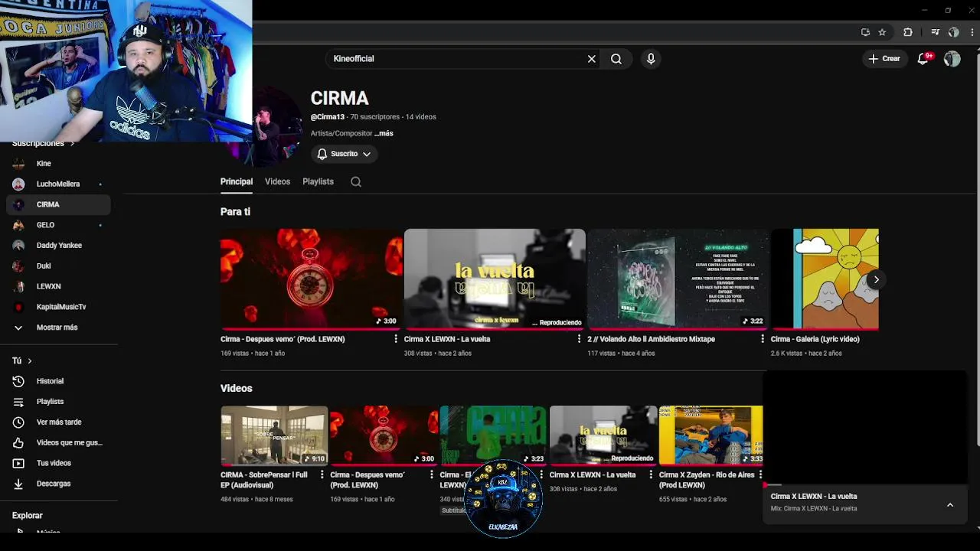Viewport: 980px width, 551px height.
Task: Expand the Suscripciones section header
Action: [x=43, y=144]
